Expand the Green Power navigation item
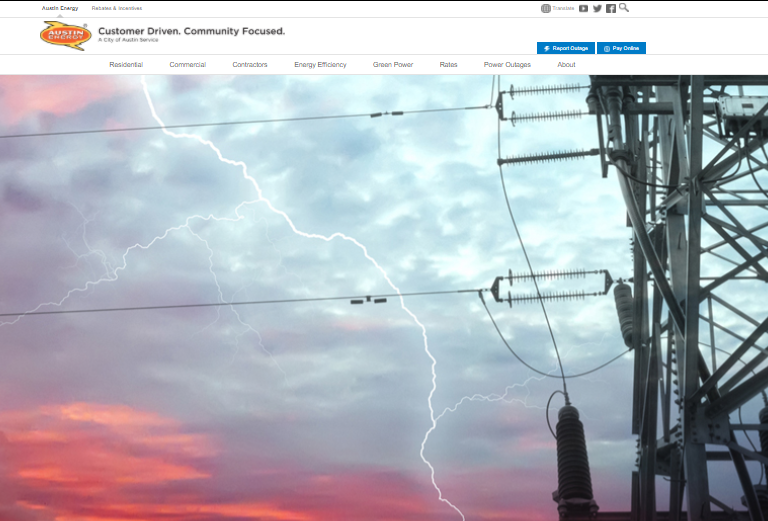 (393, 65)
